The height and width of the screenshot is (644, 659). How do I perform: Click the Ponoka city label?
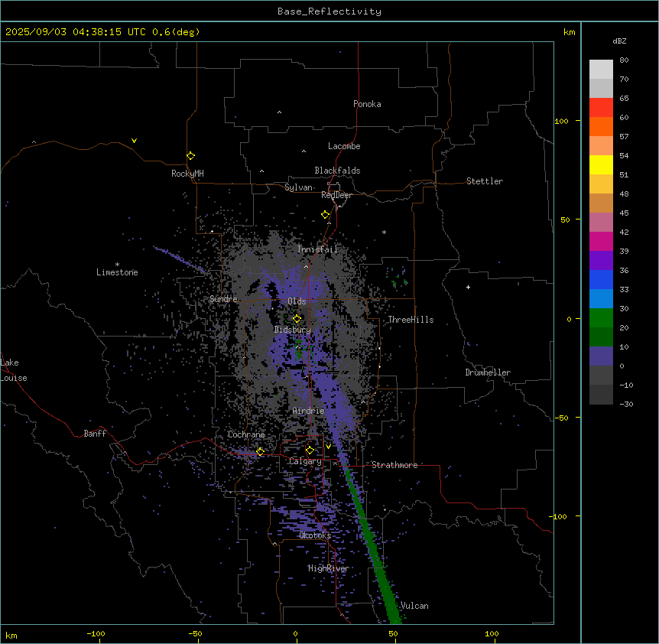tap(367, 104)
